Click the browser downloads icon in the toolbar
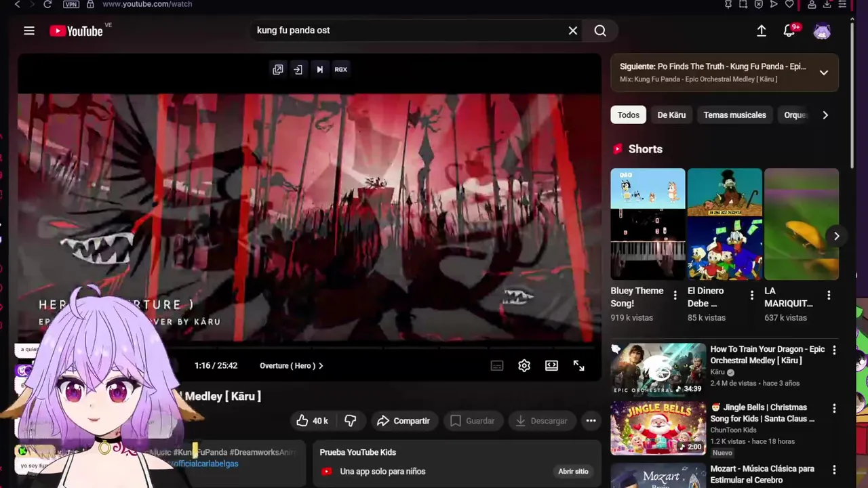The height and width of the screenshot is (488, 868). [827, 4]
